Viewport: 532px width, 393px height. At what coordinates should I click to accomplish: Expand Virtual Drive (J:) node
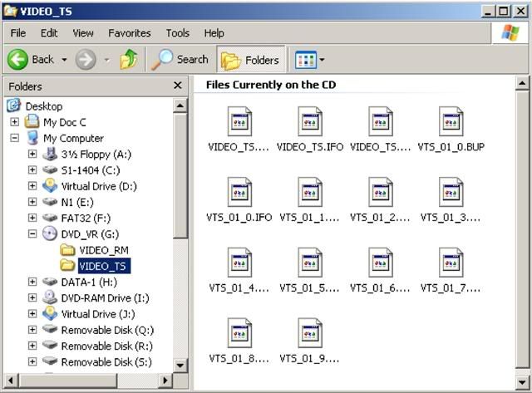(x=32, y=314)
